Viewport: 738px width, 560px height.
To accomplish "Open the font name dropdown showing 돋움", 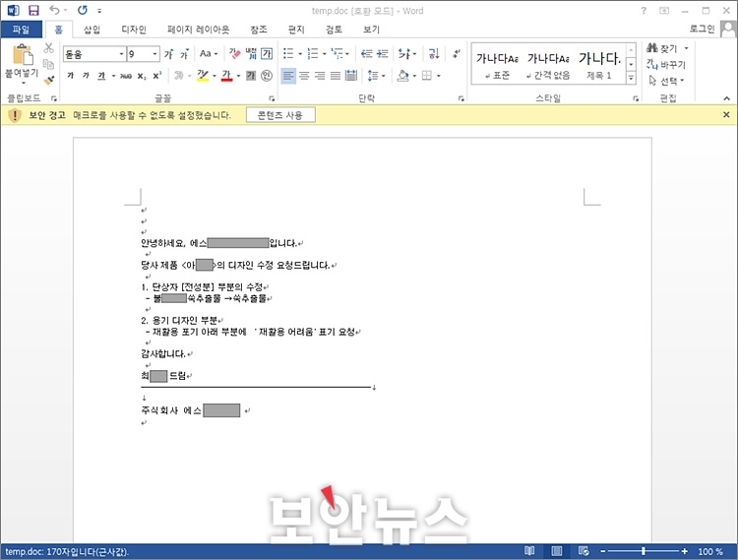I will [121, 54].
